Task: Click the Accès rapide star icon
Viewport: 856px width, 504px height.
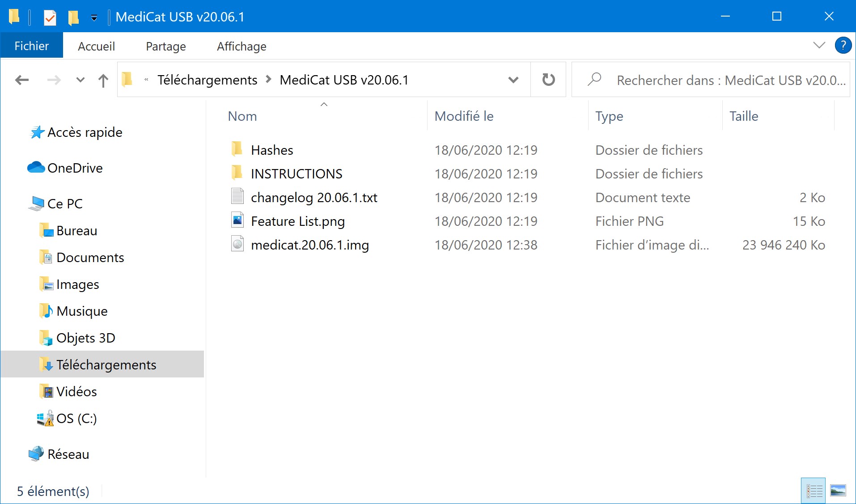Action: 37,132
